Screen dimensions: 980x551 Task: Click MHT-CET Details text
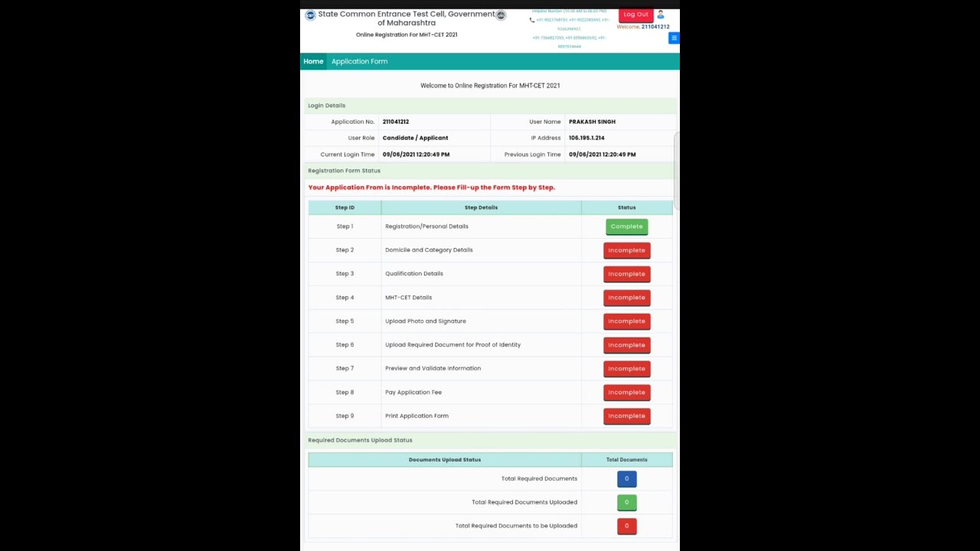[x=409, y=298]
